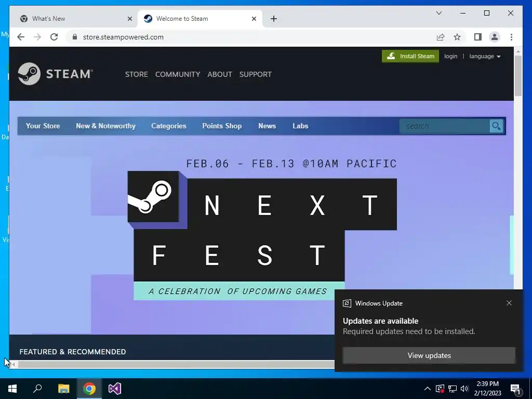Bookmark this tab with the star icon
The height and width of the screenshot is (399, 532).
tap(457, 37)
